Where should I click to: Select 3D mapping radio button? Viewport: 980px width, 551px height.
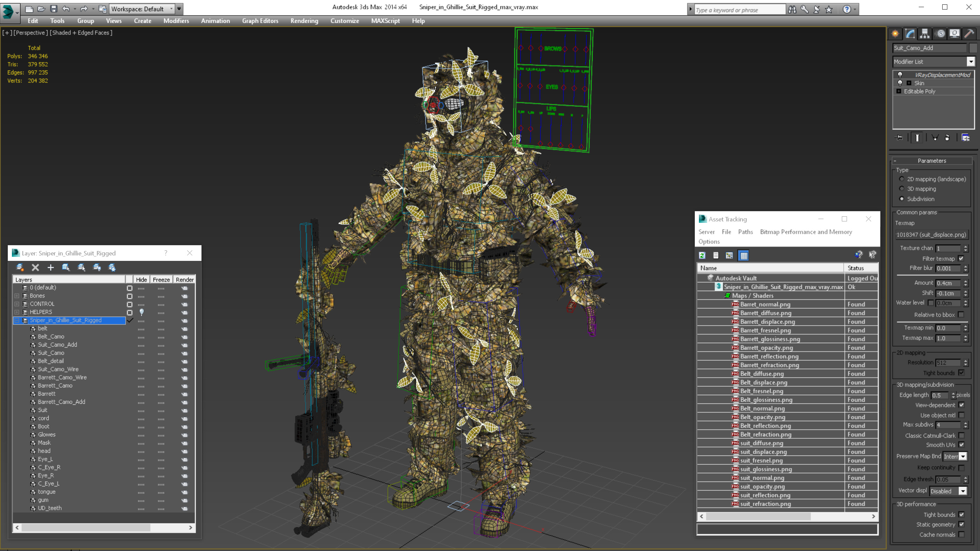coord(902,189)
